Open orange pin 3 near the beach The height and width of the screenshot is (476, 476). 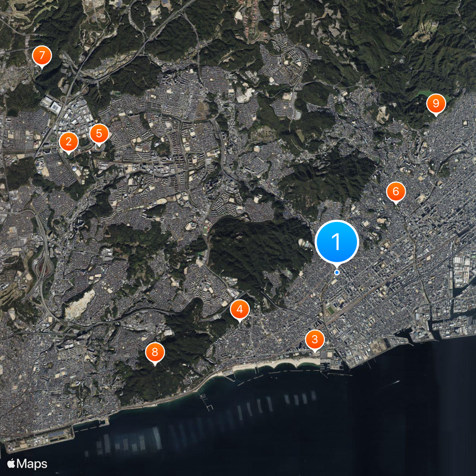pyautogui.click(x=315, y=339)
